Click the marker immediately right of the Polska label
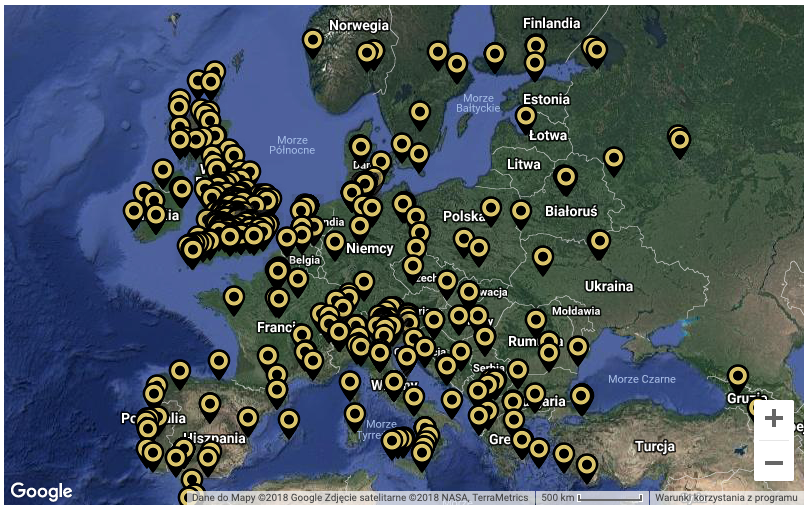Screen dimensions: 807x509 pyautogui.click(x=491, y=212)
